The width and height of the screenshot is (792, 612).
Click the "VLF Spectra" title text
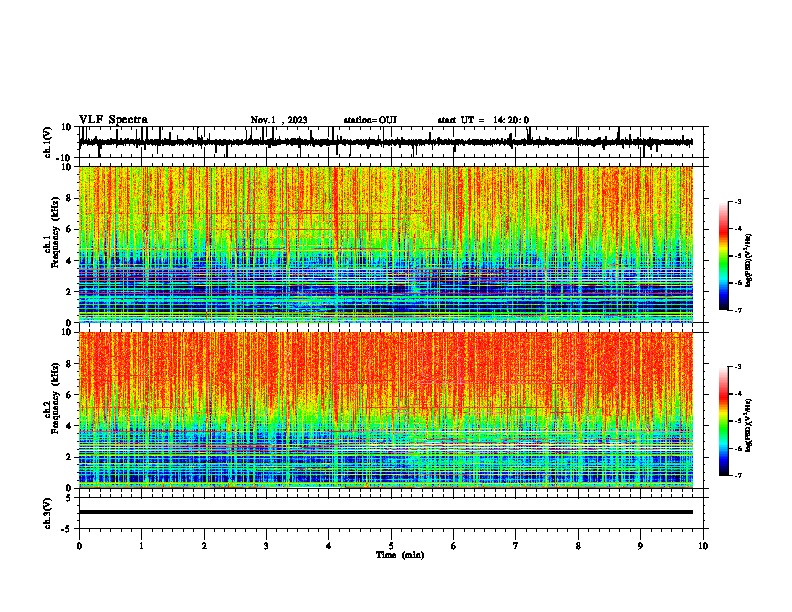tap(113, 120)
